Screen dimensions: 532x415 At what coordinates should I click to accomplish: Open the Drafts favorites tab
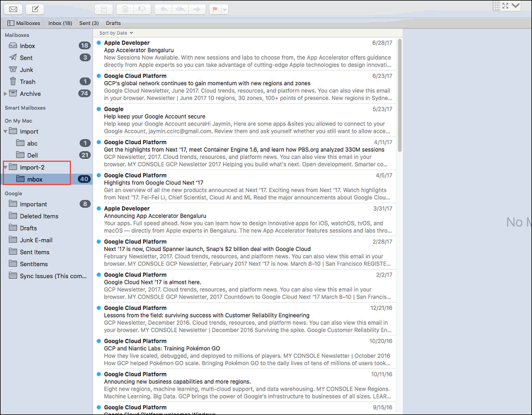tap(113, 23)
